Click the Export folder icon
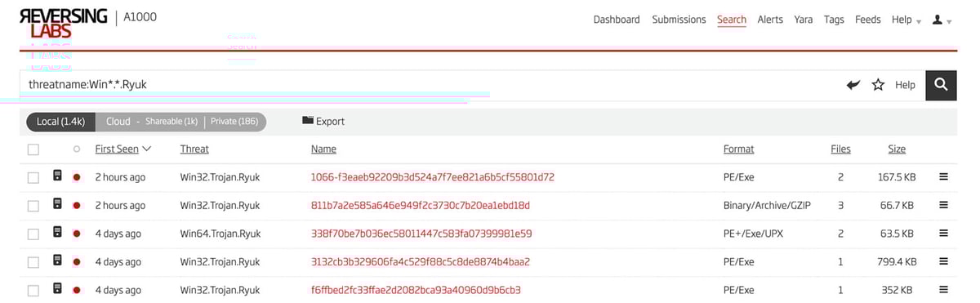The width and height of the screenshot is (980, 303). (308, 121)
